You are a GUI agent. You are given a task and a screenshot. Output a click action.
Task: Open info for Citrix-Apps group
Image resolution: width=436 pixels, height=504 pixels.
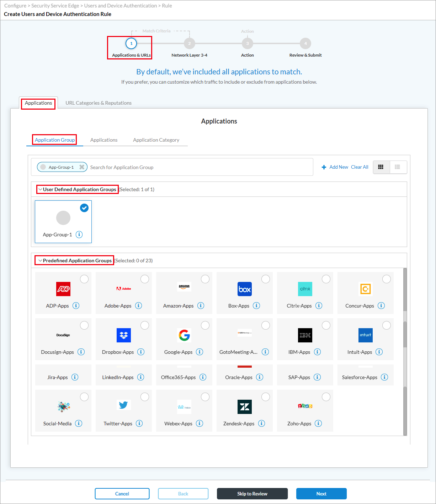point(319,305)
